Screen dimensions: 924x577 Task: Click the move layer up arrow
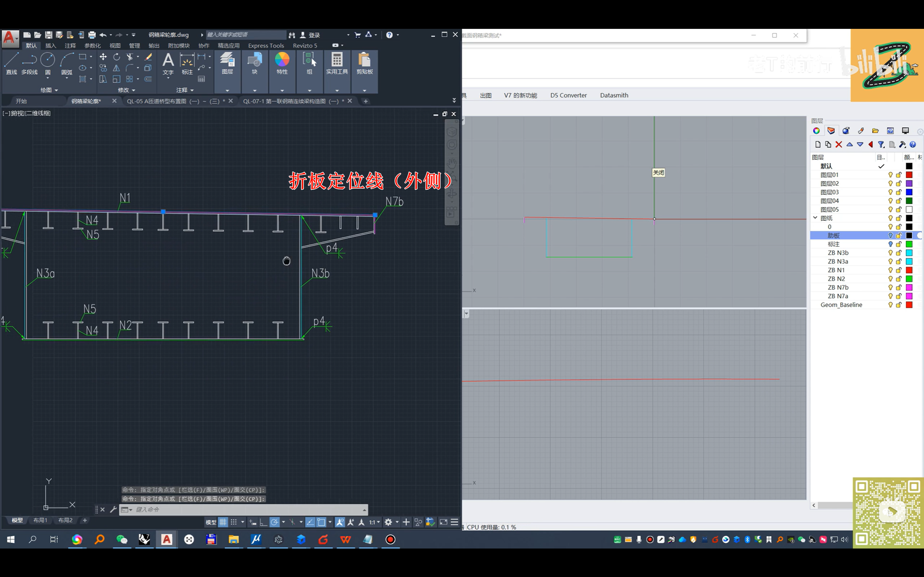pos(850,145)
